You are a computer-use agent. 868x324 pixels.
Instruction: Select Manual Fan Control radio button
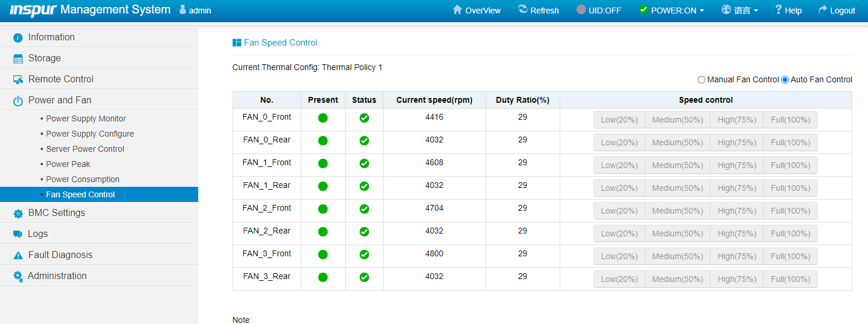(x=701, y=80)
